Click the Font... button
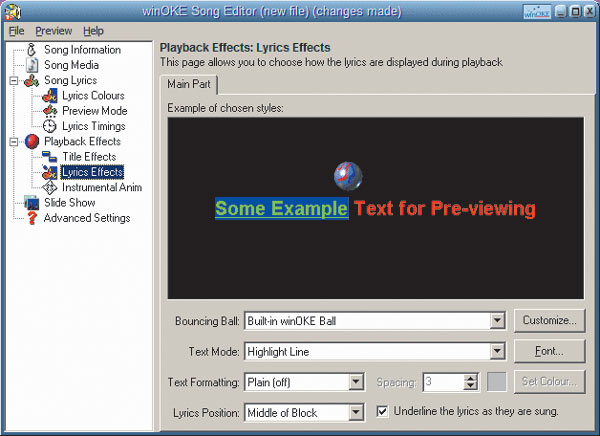This screenshot has width=600, height=436. (549, 351)
